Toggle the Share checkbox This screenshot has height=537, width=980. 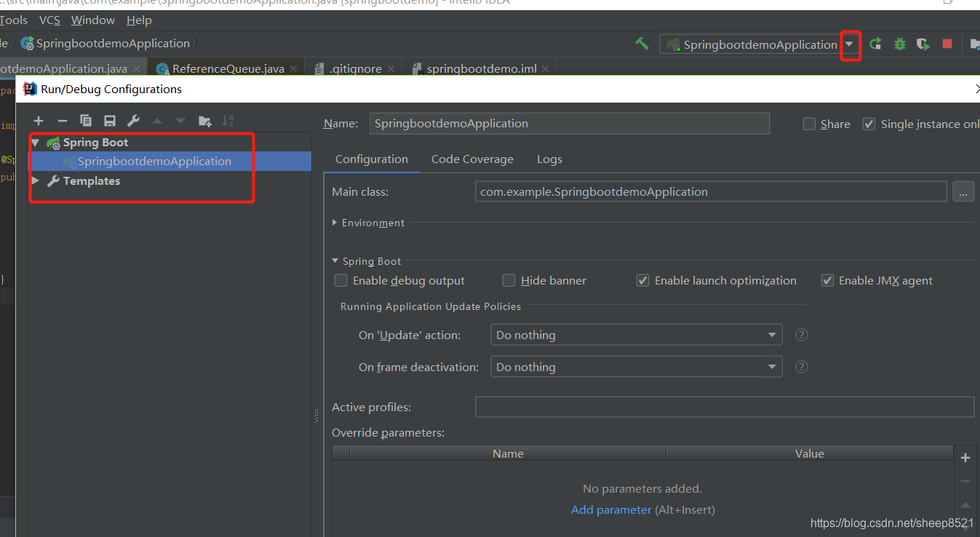pyautogui.click(x=809, y=124)
